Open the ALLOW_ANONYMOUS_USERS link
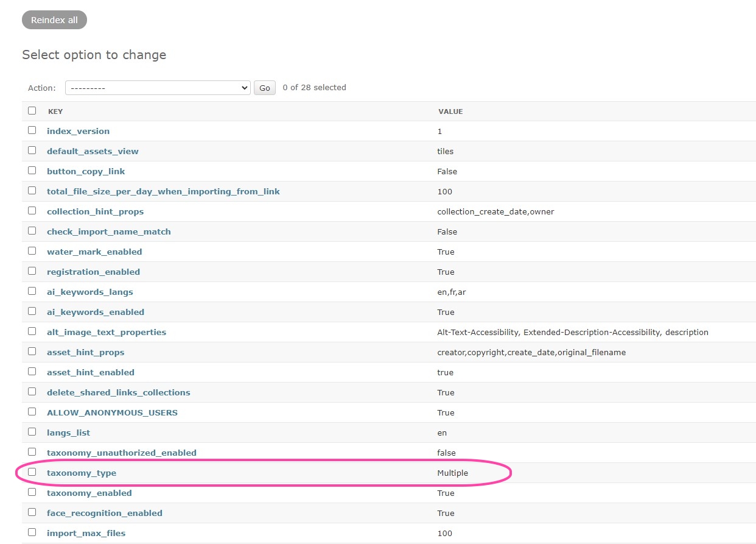Viewport: 756px width, 544px height. click(112, 412)
